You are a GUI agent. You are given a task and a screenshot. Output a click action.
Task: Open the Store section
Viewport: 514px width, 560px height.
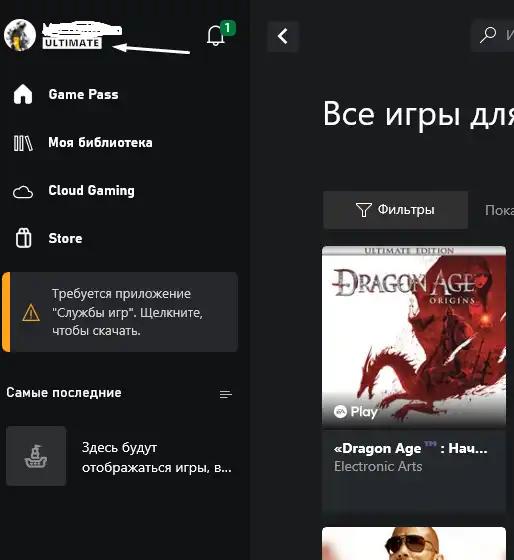click(x=65, y=238)
